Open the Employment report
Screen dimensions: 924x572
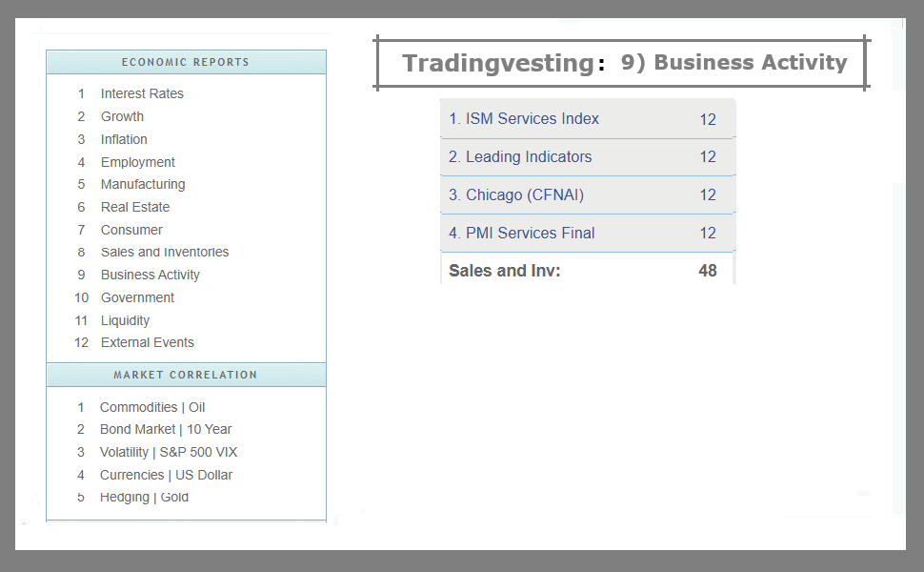[x=137, y=162]
